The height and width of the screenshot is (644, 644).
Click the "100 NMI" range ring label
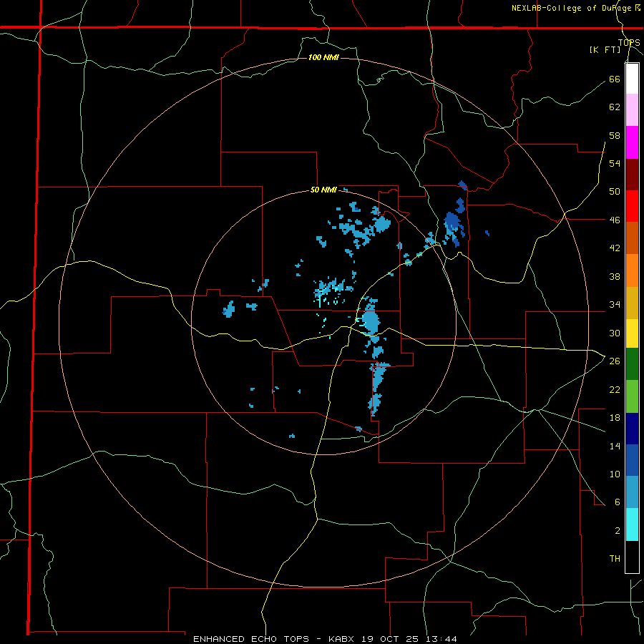coord(323,57)
